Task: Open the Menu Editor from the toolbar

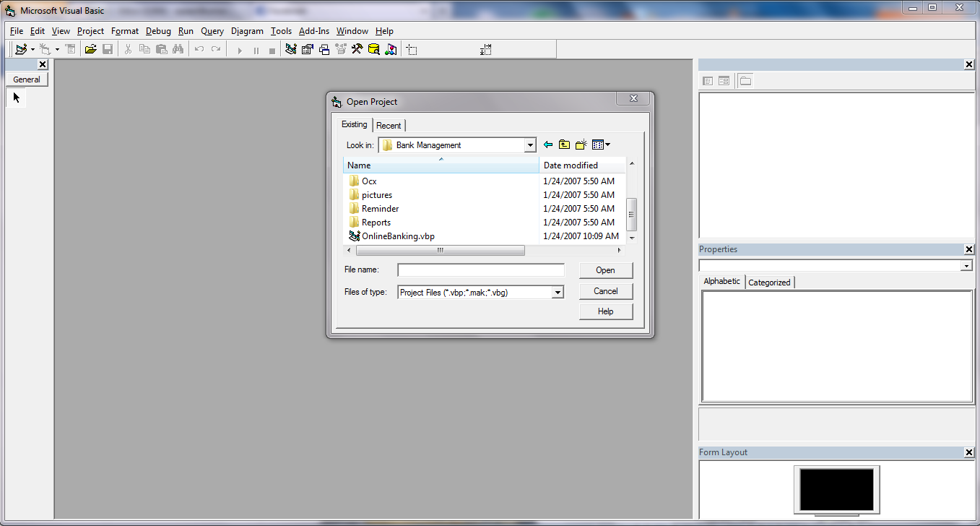Action: 70,49
